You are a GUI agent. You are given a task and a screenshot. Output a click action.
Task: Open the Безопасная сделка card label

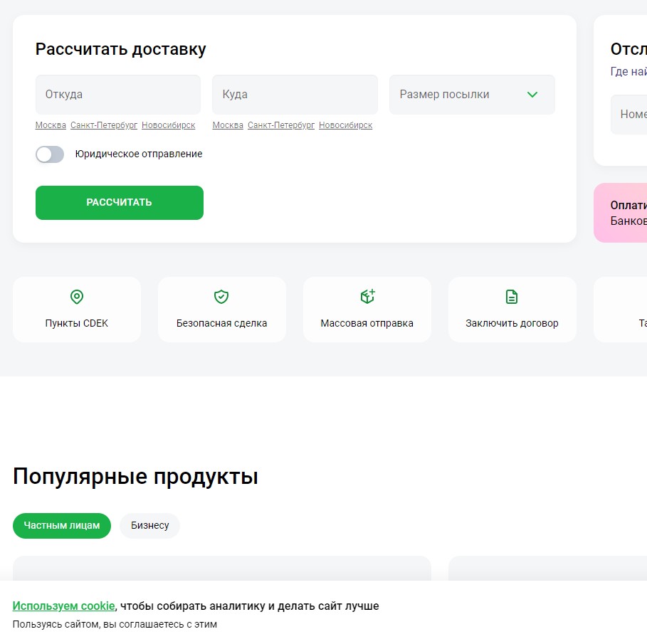pos(221,323)
